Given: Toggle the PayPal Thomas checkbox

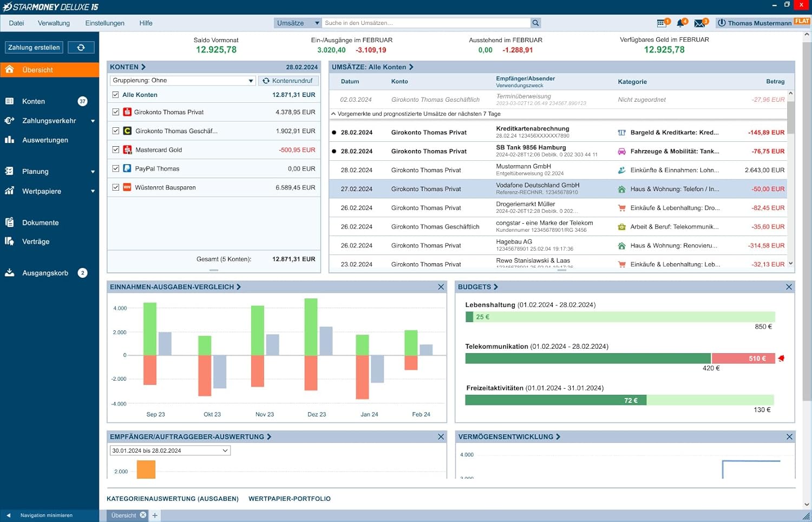Looking at the screenshot, I should click(x=115, y=168).
